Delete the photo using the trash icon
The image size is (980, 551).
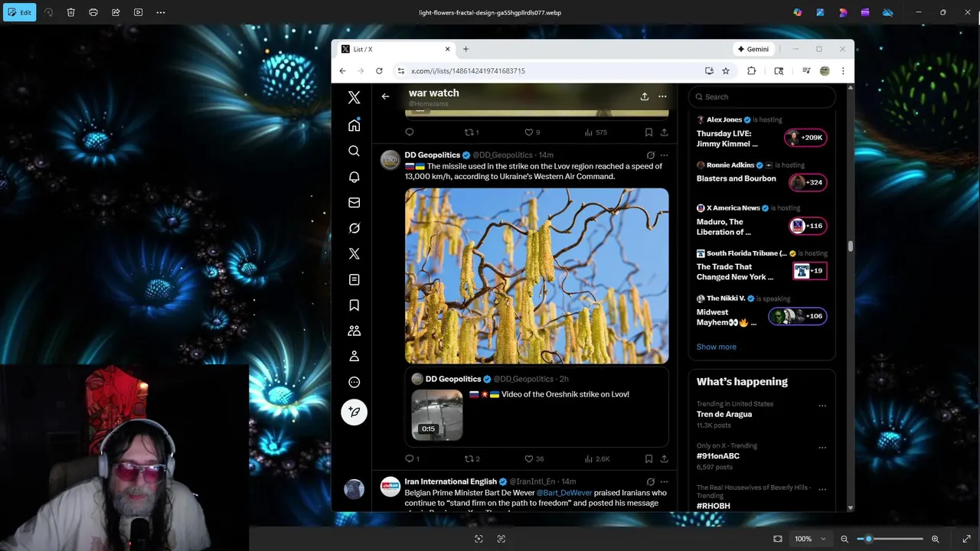[x=70, y=12]
